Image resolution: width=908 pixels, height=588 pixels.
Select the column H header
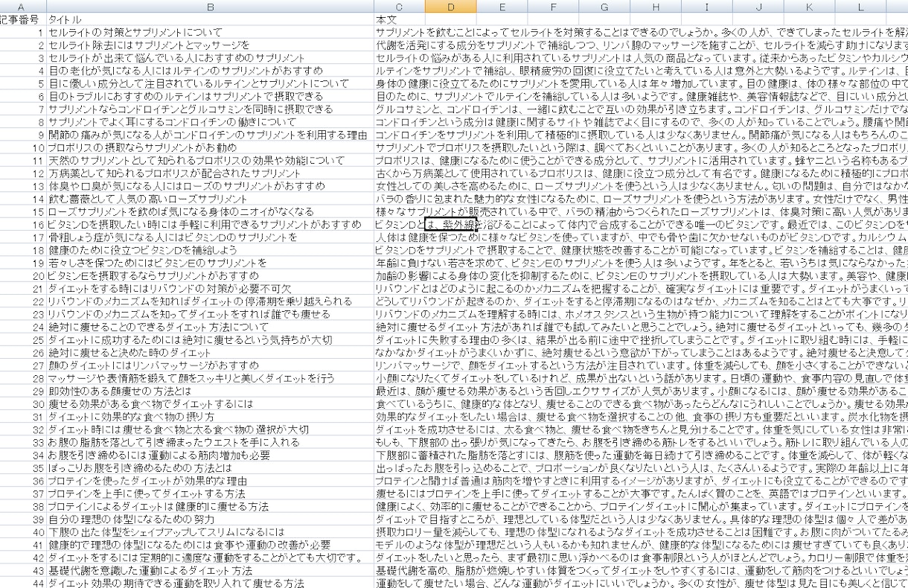(x=656, y=7)
